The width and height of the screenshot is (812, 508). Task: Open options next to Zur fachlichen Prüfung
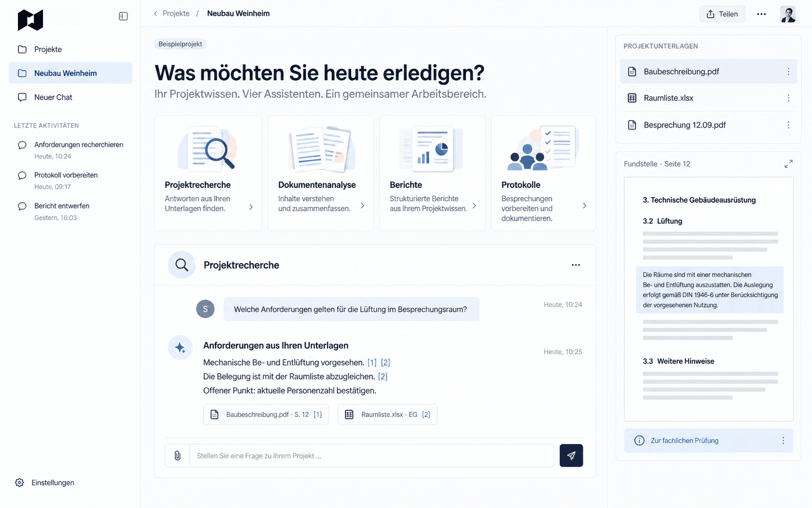[783, 440]
